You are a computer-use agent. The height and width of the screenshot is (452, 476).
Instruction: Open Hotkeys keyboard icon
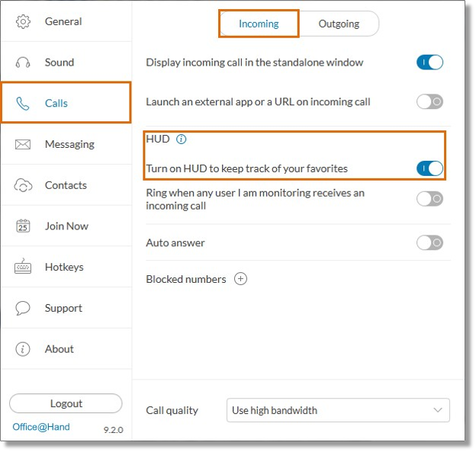[23, 266]
